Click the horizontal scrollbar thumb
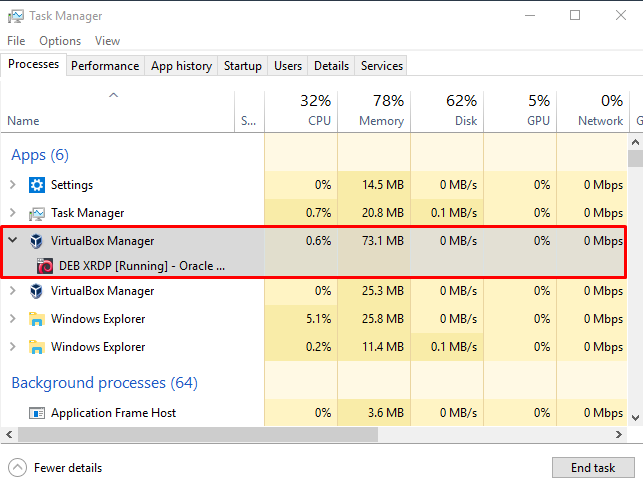Image resolution: width=643 pixels, height=492 pixels. pyautogui.click(x=198, y=434)
